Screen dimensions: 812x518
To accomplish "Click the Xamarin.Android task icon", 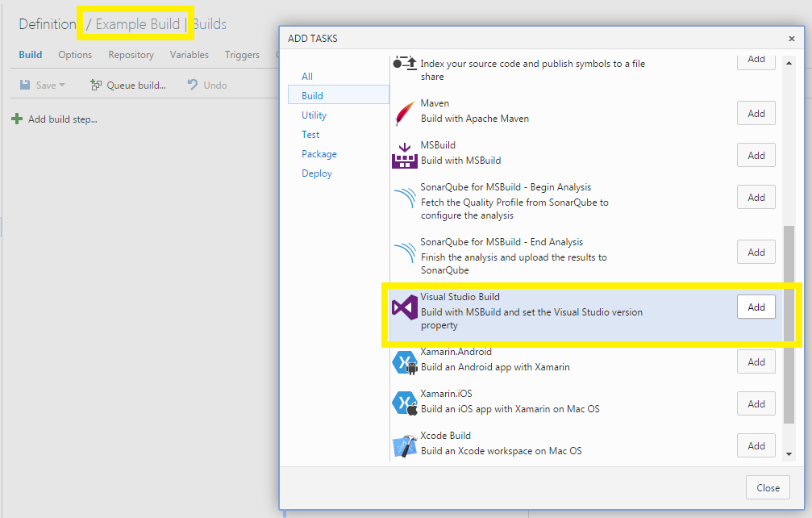I will pos(404,361).
